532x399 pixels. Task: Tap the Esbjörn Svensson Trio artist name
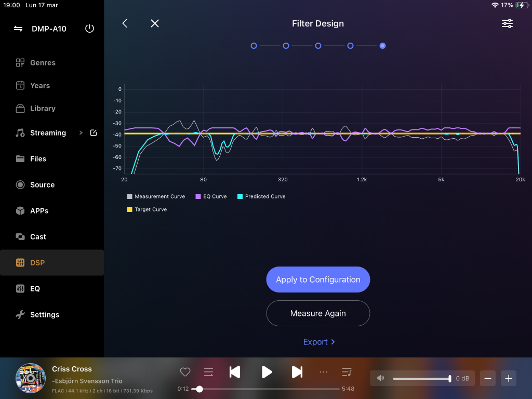coord(87,381)
